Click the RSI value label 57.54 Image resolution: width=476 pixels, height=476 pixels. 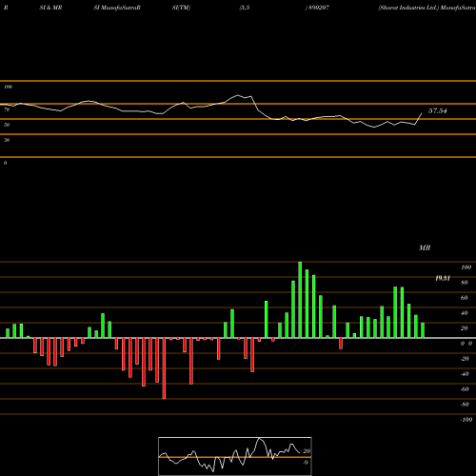pos(438,110)
